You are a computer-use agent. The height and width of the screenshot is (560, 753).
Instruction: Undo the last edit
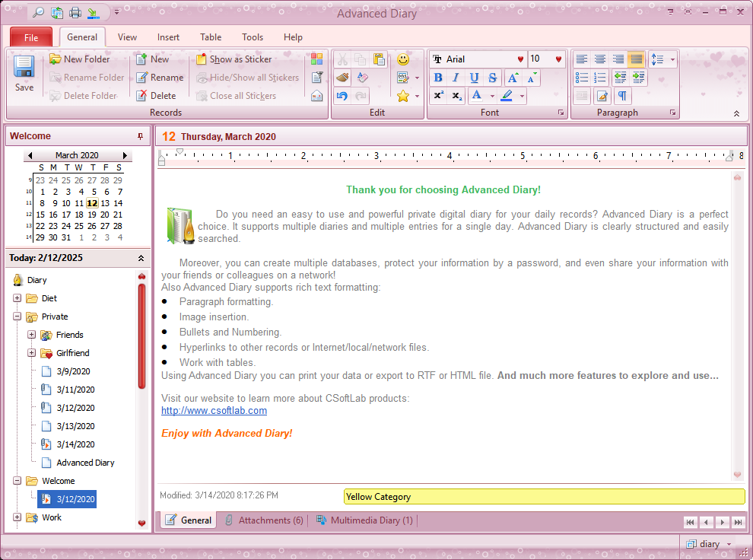pos(342,96)
